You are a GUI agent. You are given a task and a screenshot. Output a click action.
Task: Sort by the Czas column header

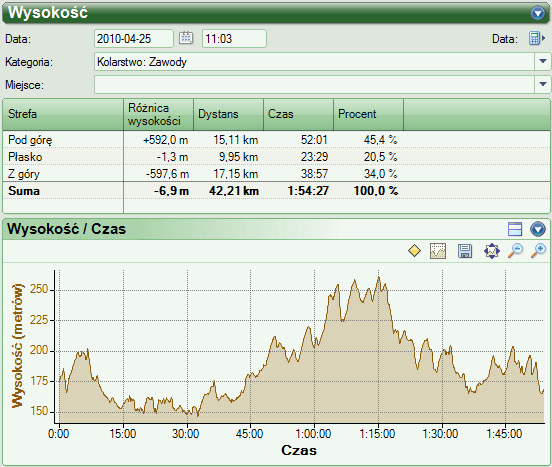click(299, 114)
